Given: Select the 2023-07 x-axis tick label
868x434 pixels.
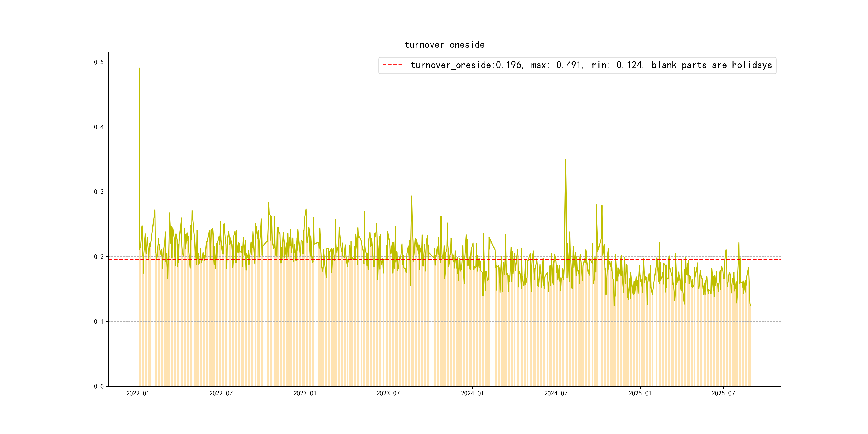Looking at the screenshot, I should click(388, 393).
